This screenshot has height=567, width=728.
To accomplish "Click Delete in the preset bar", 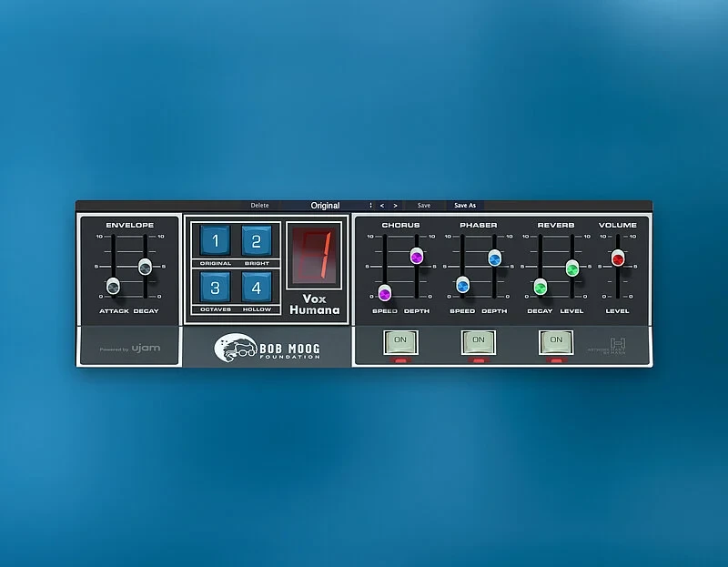I will coord(259,206).
